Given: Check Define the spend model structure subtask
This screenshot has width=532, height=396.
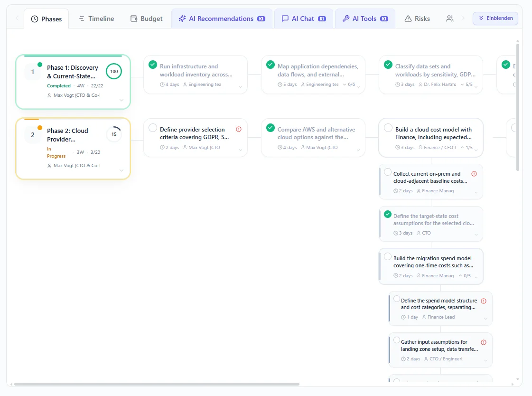Looking at the screenshot, I should [397, 299].
